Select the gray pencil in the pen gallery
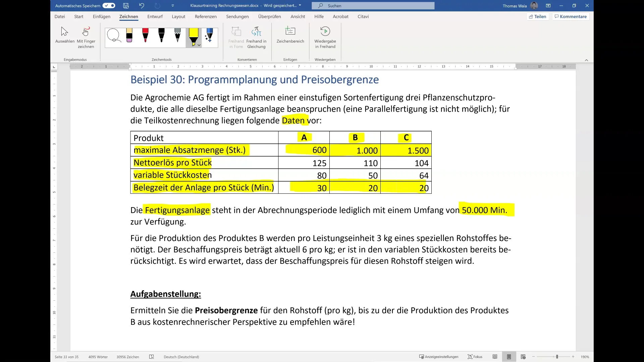This screenshot has height=362, width=644. pos(177,35)
